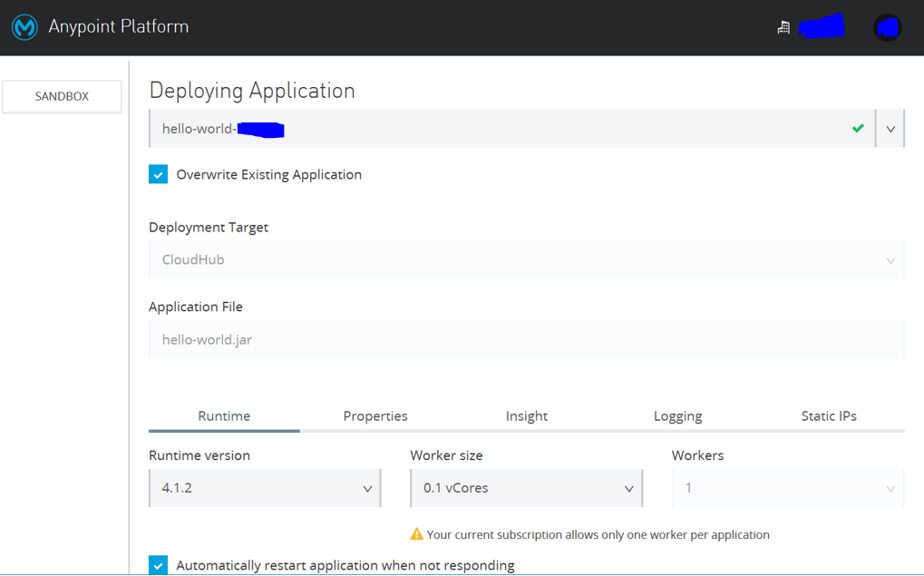Open the user profile avatar

(x=887, y=27)
